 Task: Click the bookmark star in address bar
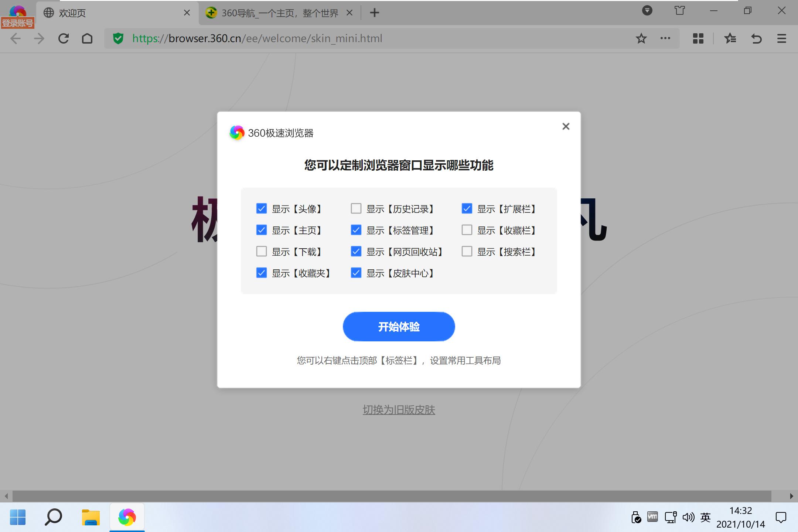click(x=641, y=38)
